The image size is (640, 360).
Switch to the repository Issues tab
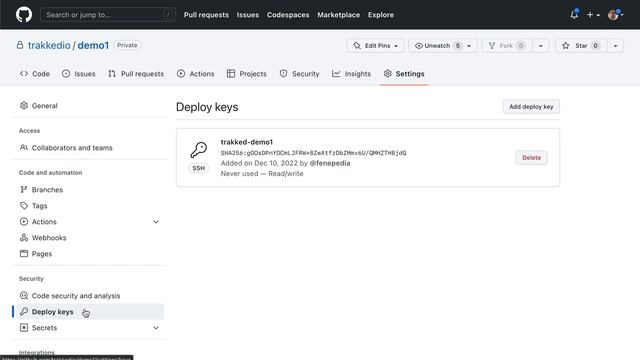pyautogui.click(x=78, y=74)
